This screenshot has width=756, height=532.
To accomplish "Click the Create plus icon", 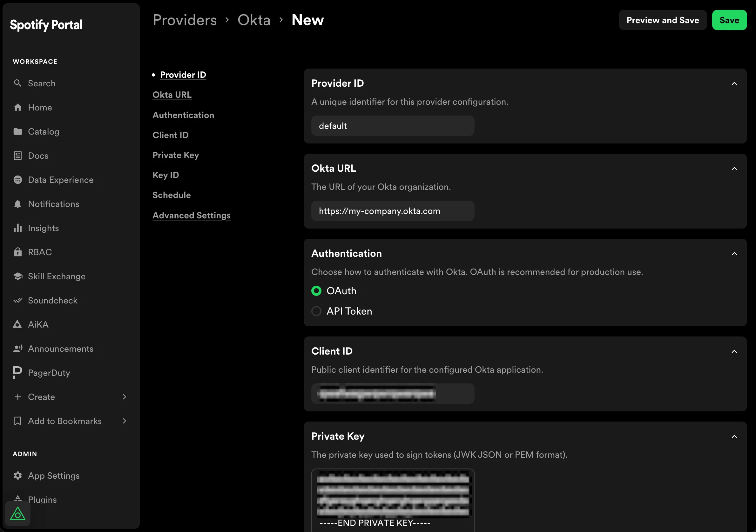I will pos(18,397).
